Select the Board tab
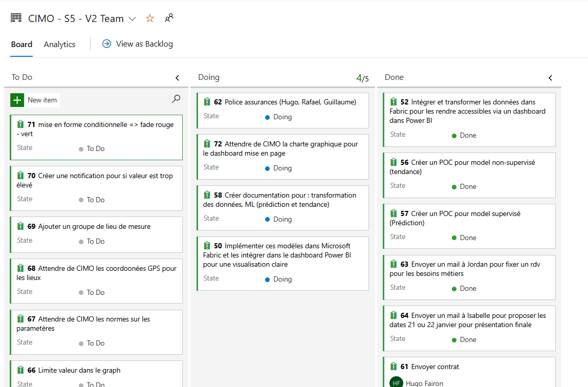The image size is (588, 387). (21, 45)
